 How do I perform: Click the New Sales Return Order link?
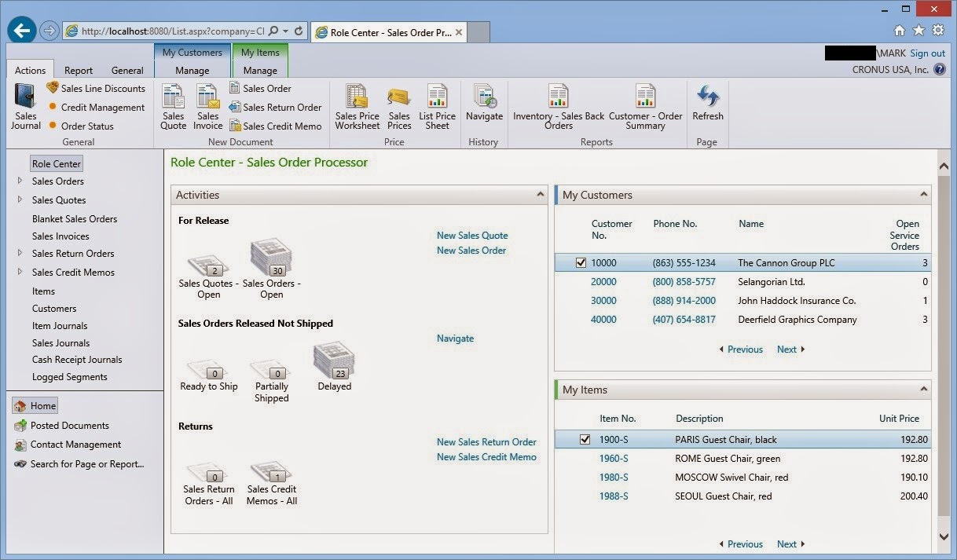click(486, 441)
